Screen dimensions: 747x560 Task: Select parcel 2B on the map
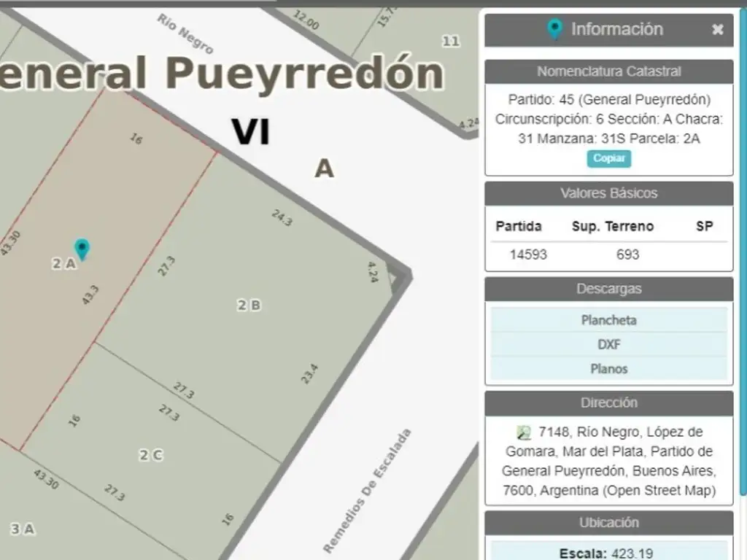(249, 306)
